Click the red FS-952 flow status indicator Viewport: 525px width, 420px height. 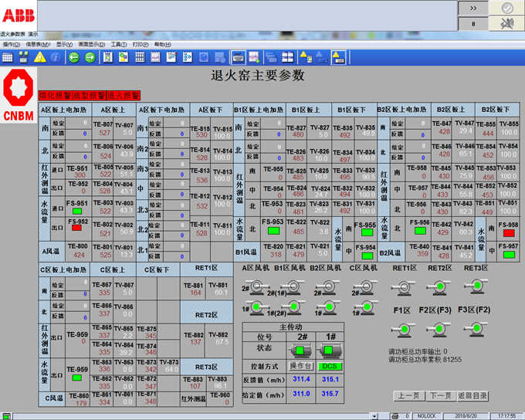pos(76,229)
